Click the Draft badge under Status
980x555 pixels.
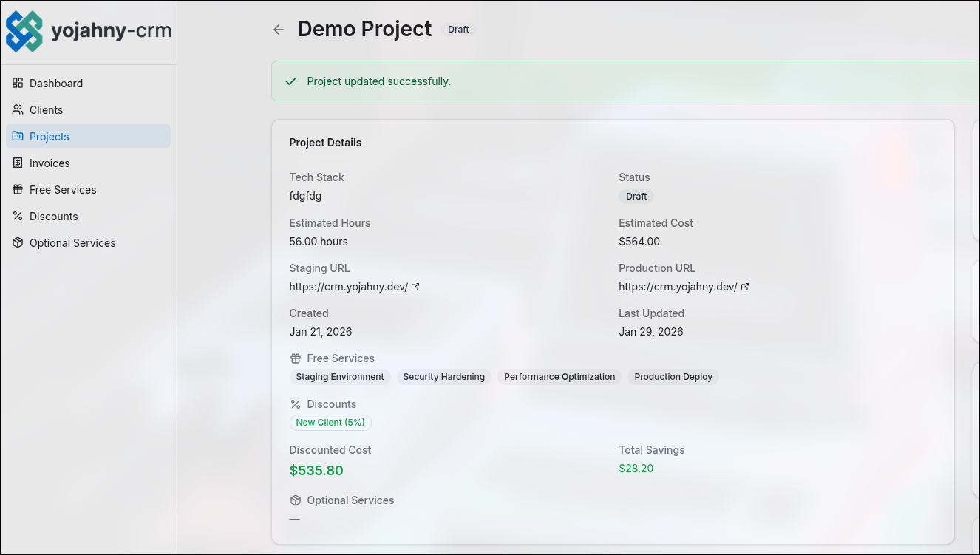pos(636,197)
